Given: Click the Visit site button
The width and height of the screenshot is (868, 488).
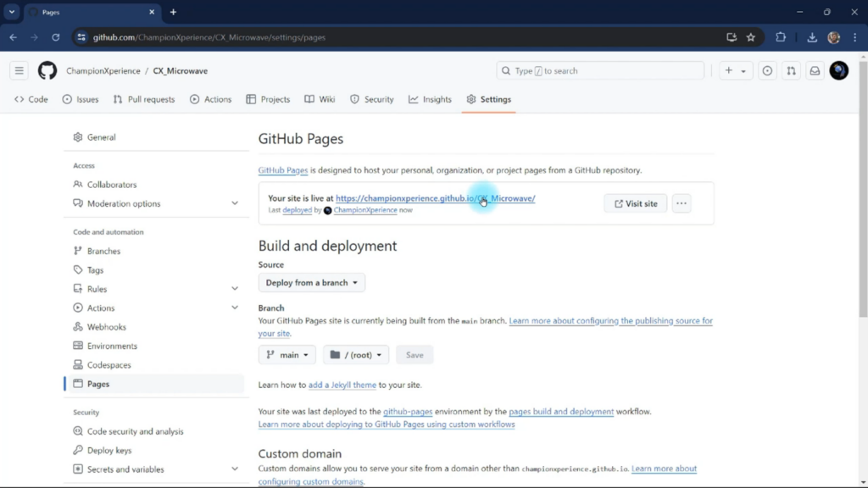Looking at the screenshot, I should click(x=636, y=203).
